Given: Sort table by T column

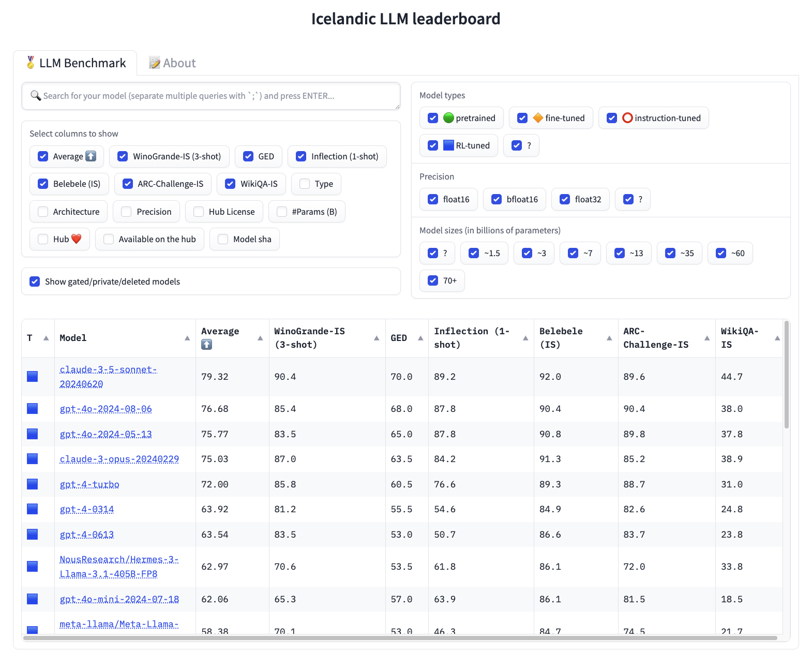Looking at the screenshot, I should pos(46,338).
